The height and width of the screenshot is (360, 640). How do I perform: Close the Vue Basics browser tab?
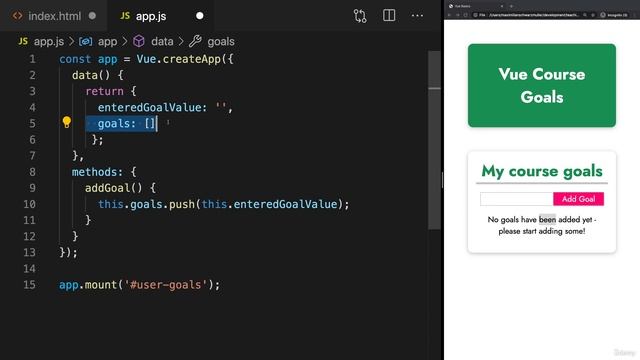pos(502,6)
